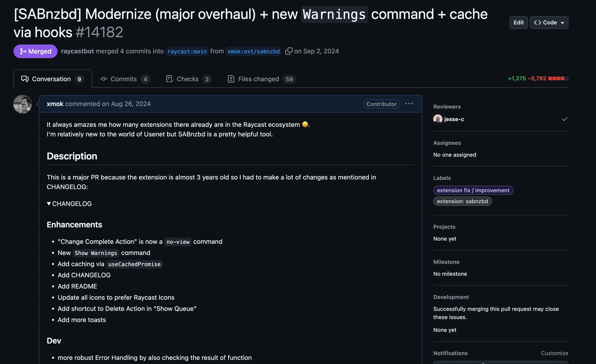The width and height of the screenshot is (596, 364).
Task: Click the 'no-view' inline code text
Action: 178,242
